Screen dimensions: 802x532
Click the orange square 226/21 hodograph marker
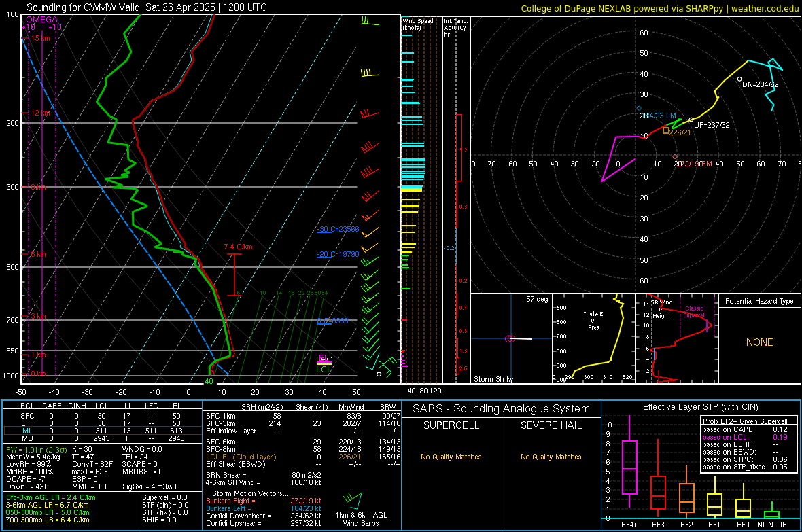coord(666,131)
